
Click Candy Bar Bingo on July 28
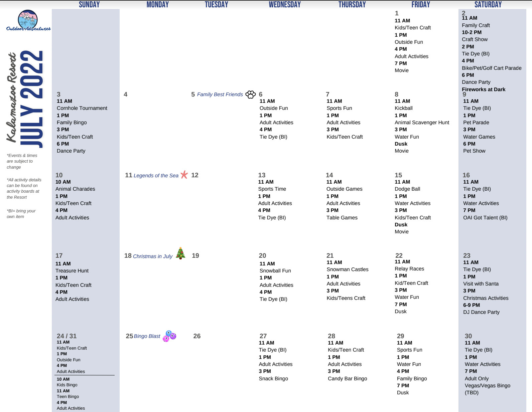(x=347, y=379)
